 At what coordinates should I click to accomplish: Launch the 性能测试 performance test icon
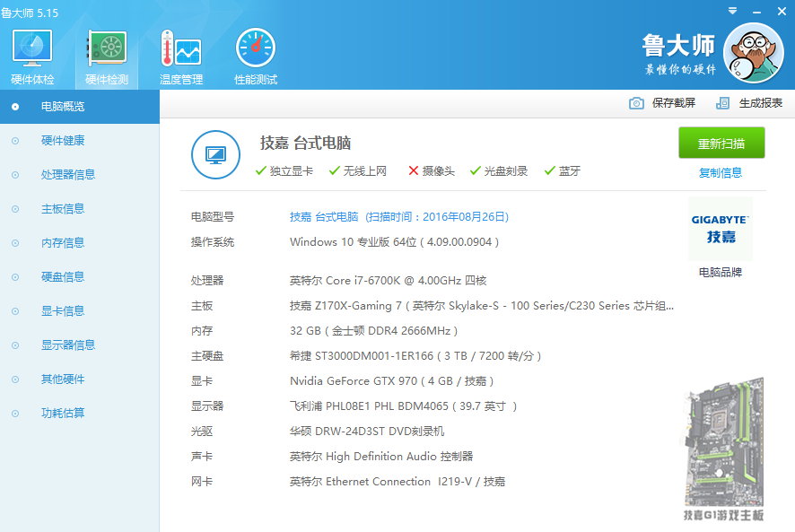[x=256, y=57]
